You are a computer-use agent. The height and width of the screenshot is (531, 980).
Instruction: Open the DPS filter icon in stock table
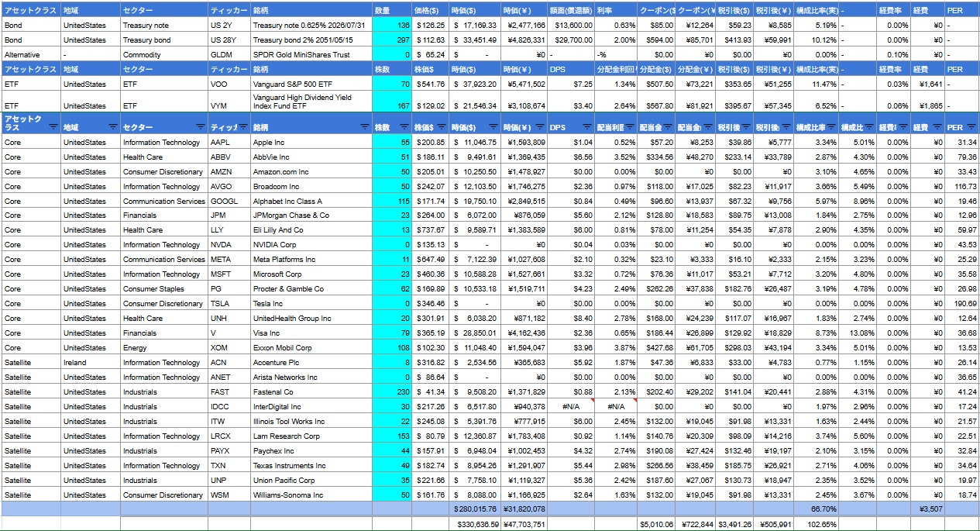click(587, 127)
